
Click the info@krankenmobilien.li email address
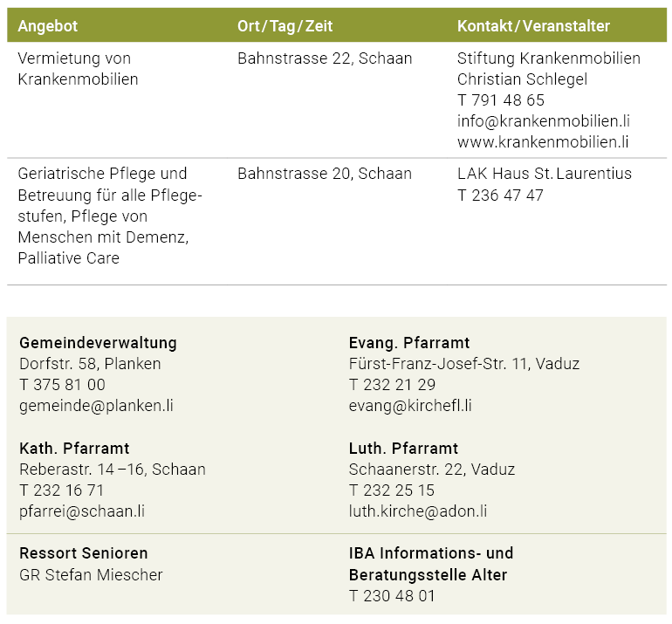[543, 121]
